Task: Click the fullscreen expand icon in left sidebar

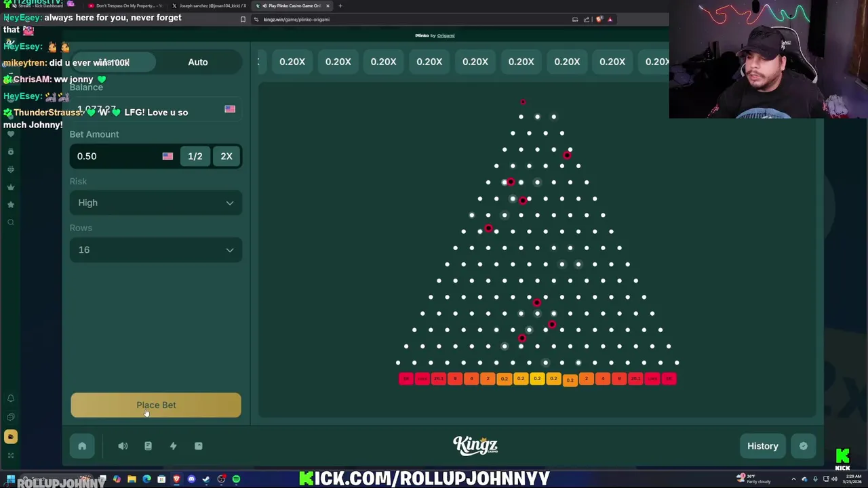Action: [x=10, y=455]
